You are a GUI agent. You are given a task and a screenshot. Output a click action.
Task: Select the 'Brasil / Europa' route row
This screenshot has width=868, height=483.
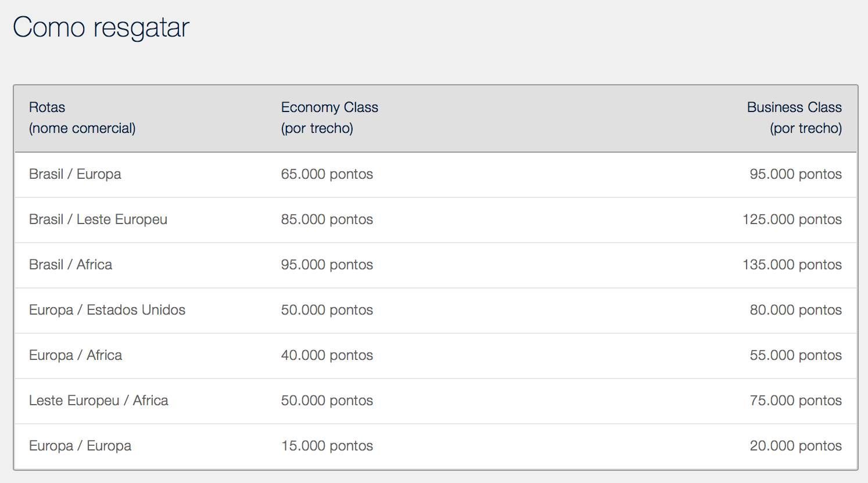(x=435, y=174)
